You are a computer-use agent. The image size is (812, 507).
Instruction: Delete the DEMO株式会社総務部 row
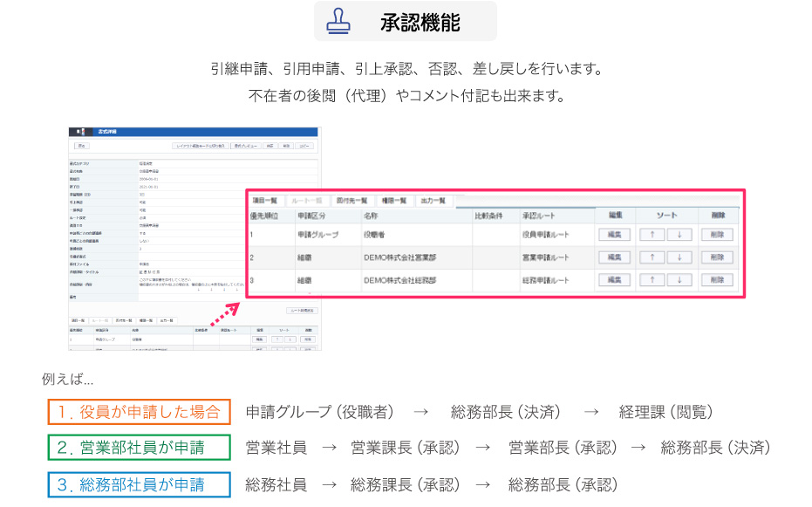(717, 280)
